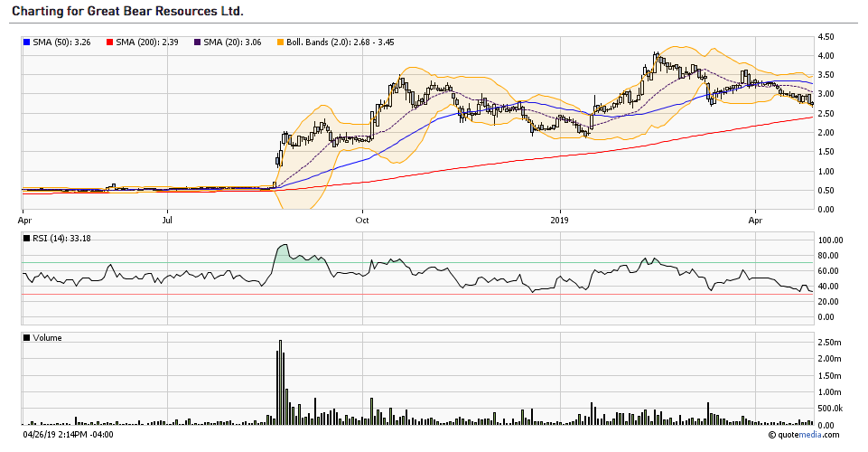Click the black Volume legend marker
This screenshot has height=452, width=868.
[26, 338]
